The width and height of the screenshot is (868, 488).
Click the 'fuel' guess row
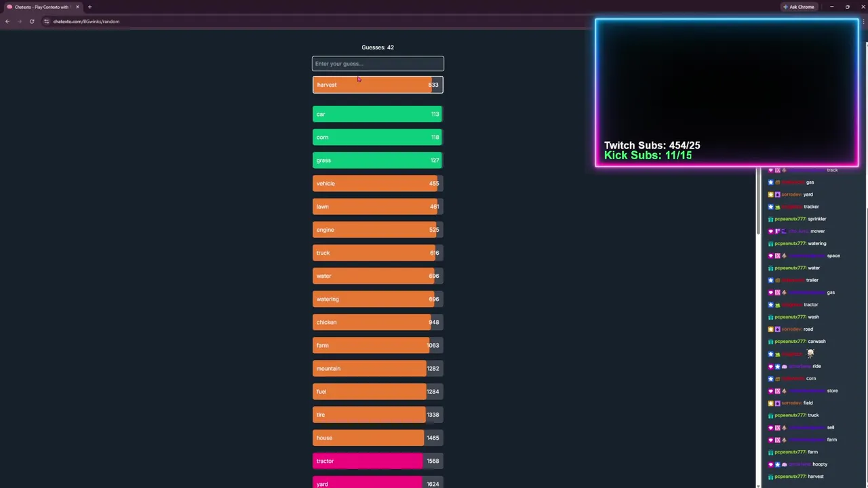[x=378, y=391]
